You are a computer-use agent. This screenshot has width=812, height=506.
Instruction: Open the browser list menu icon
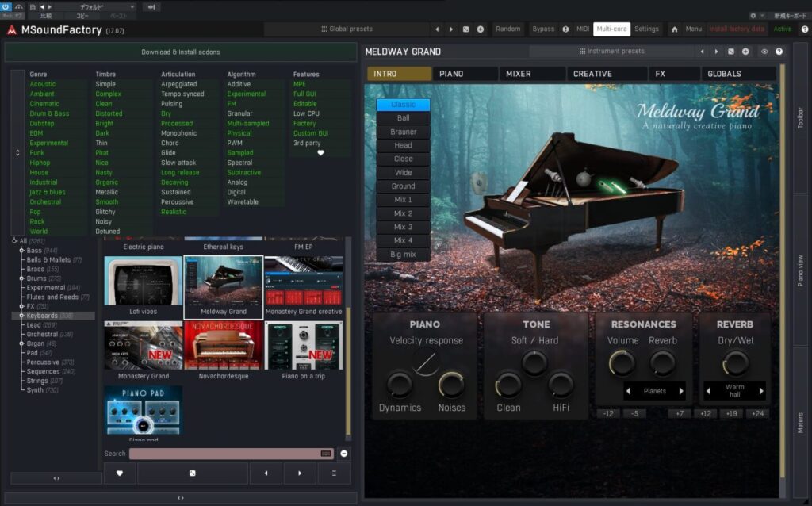point(334,473)
